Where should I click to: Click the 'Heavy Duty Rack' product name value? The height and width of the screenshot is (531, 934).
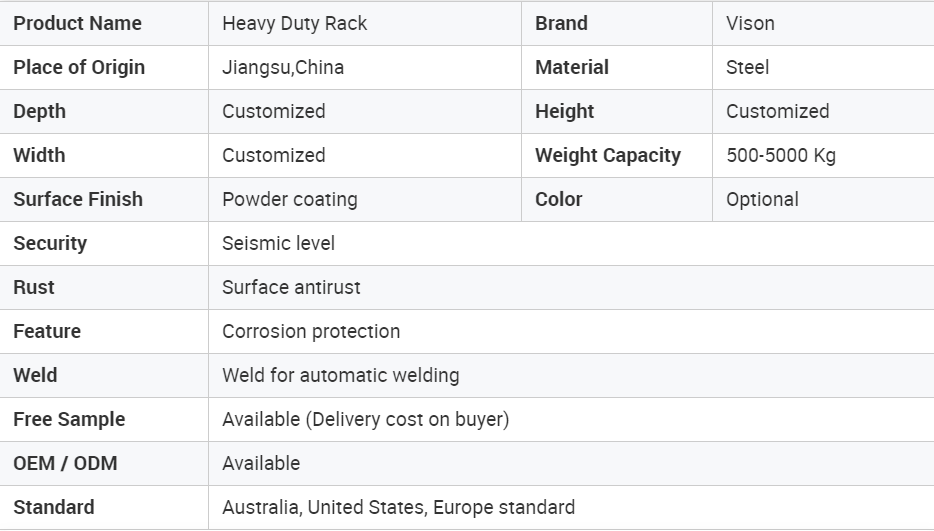click(294, 24)
